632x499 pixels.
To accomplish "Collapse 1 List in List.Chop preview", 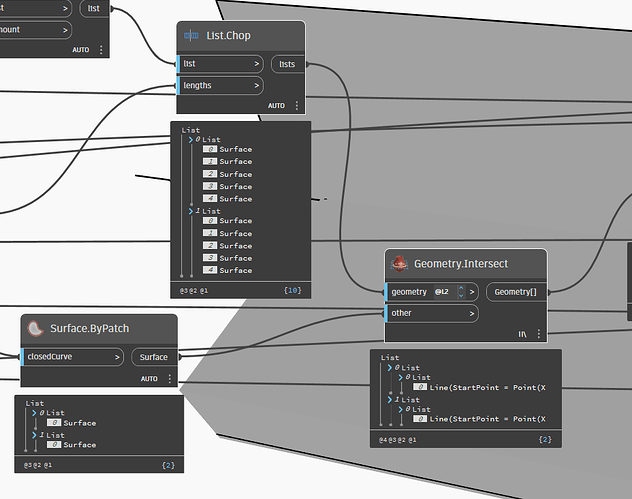I will (191, 211).
